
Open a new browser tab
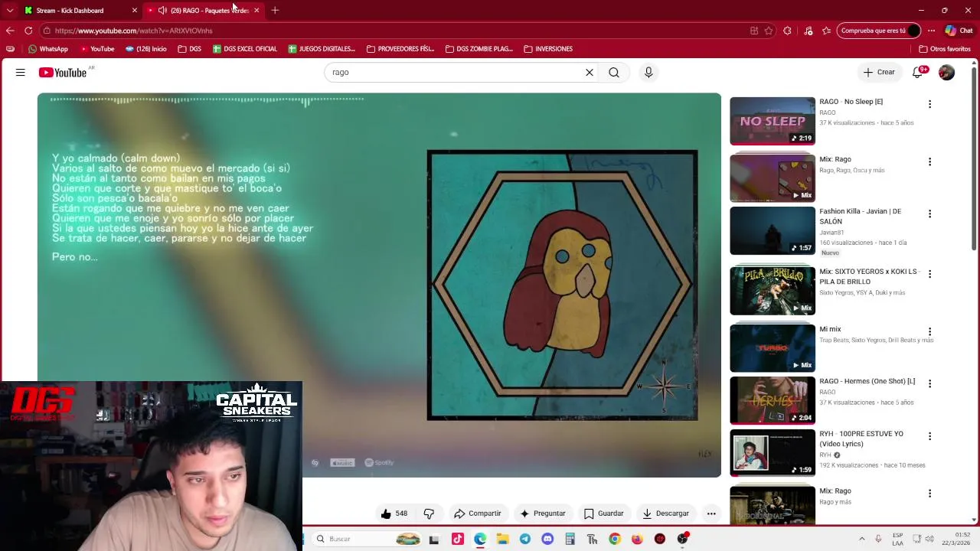click(x=275, y=10)
